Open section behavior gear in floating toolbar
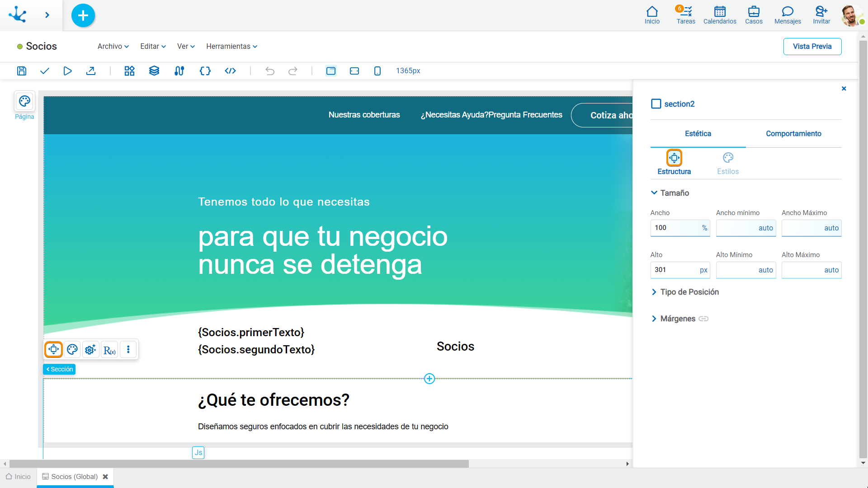Viewport: 868px width, 488px height. tap(91, 349)
